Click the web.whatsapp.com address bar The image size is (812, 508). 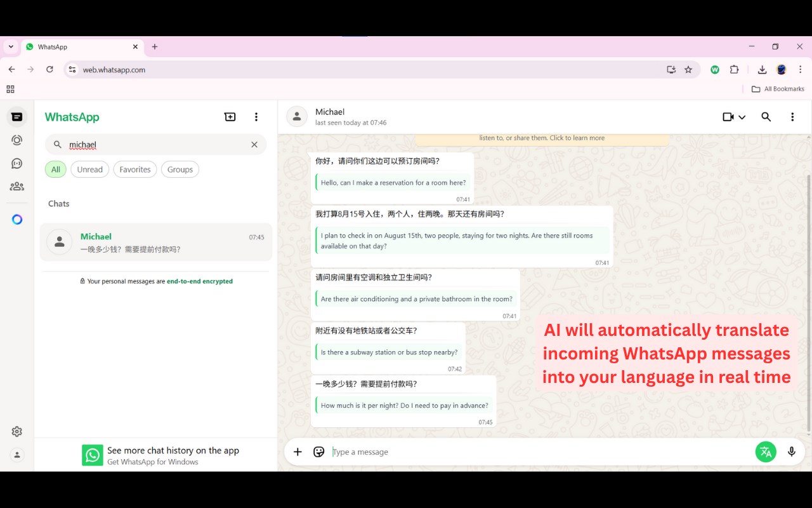tap(368, 70)
